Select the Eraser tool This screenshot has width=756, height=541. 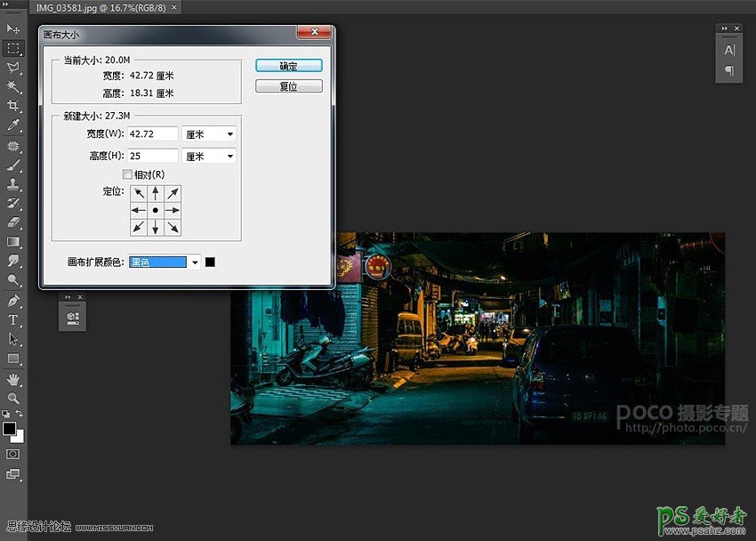(x=13, y=222)
